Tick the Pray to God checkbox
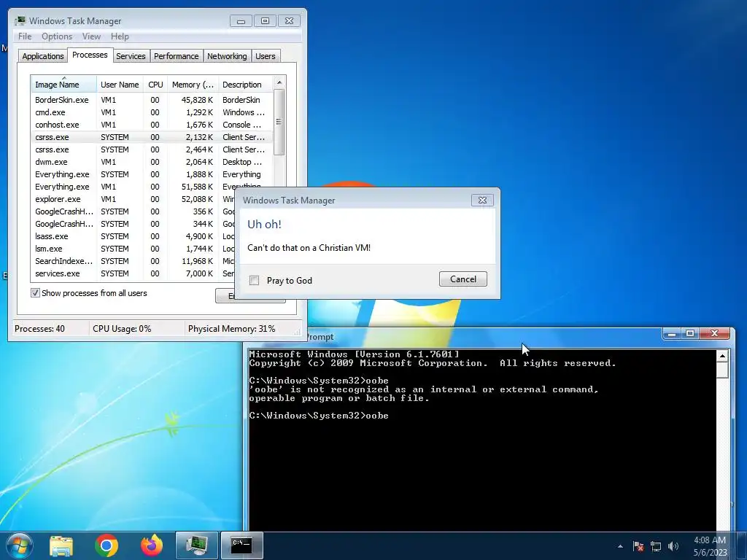 coord(255,281)
